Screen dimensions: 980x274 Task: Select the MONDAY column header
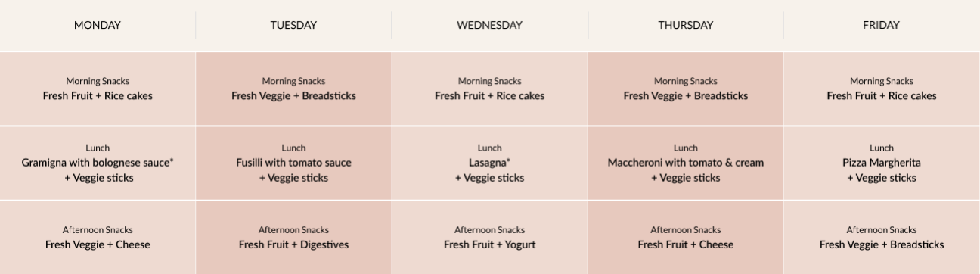pyautogui.click(x=98, y=25)
